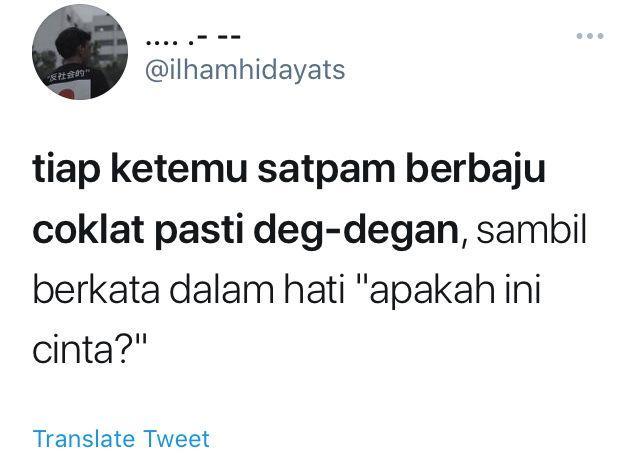The height and width of the screenshot is (467, 623).
Task: Click the bold word "berbaju"
Action: [475, 171]
